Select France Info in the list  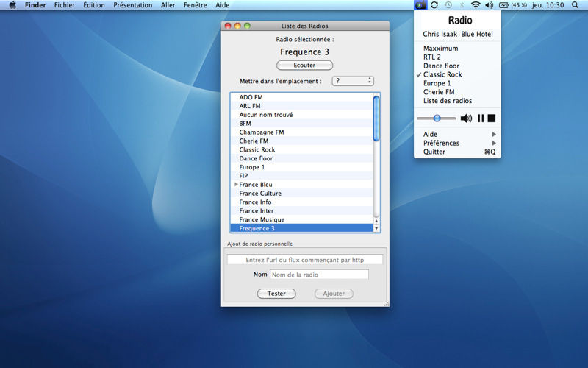tap(302, 202)
